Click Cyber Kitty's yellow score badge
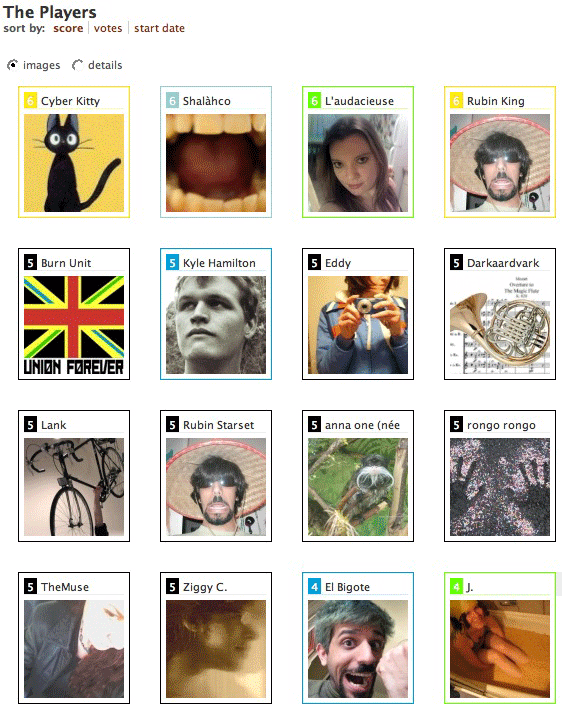562x713 pixels. click(x=30, y=100)
